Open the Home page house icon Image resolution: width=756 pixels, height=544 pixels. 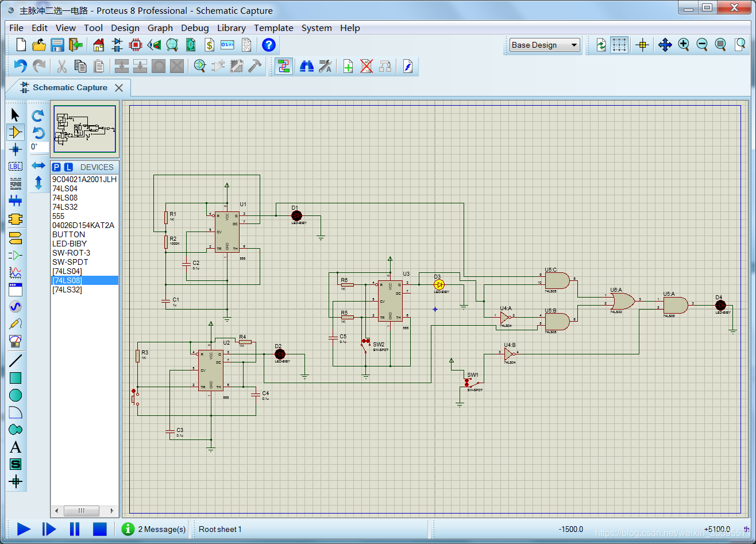(x=99, y=45)
